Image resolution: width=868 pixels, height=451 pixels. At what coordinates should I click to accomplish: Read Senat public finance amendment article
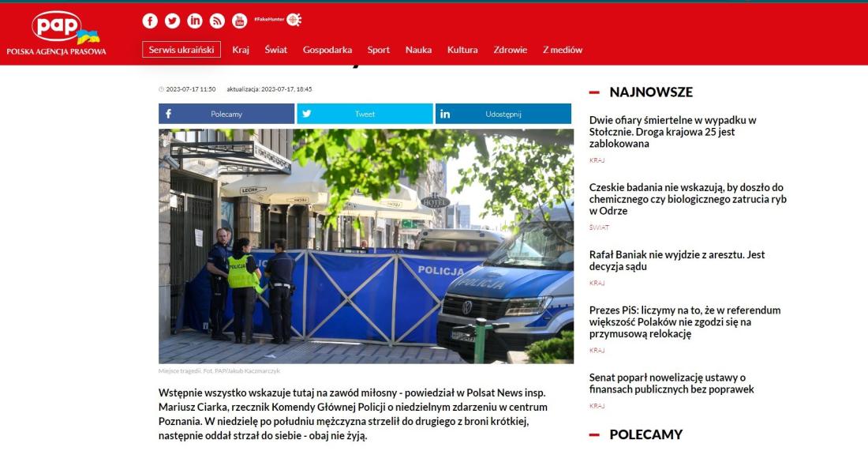pyautogui.click(x=672, y=383)
